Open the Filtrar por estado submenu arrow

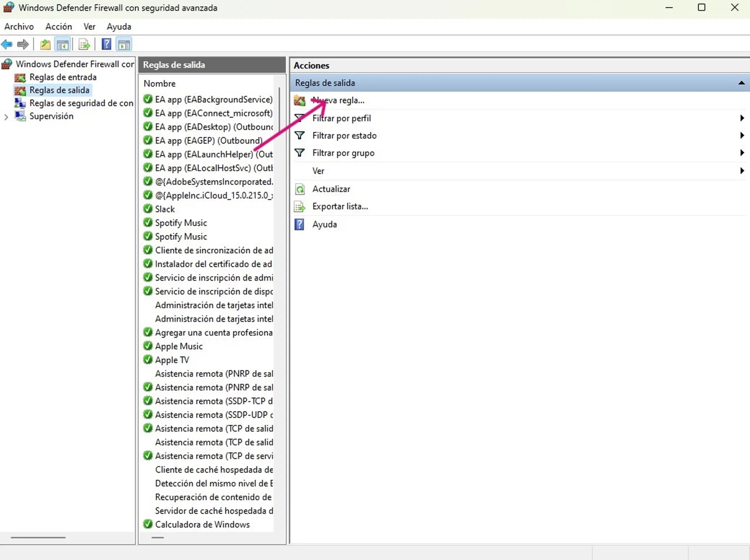click(x=742, y=135)
